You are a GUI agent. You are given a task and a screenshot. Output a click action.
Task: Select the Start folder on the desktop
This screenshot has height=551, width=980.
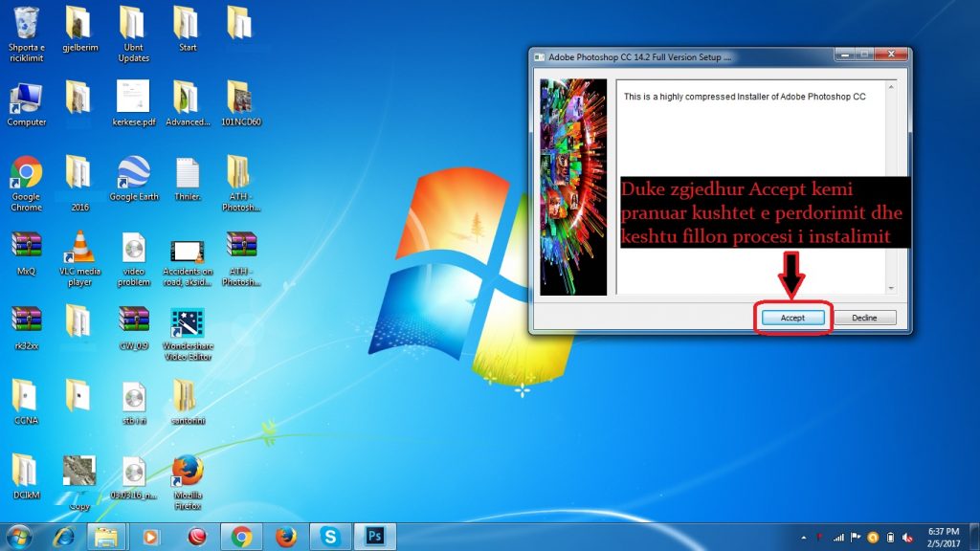tap(188, 30)
